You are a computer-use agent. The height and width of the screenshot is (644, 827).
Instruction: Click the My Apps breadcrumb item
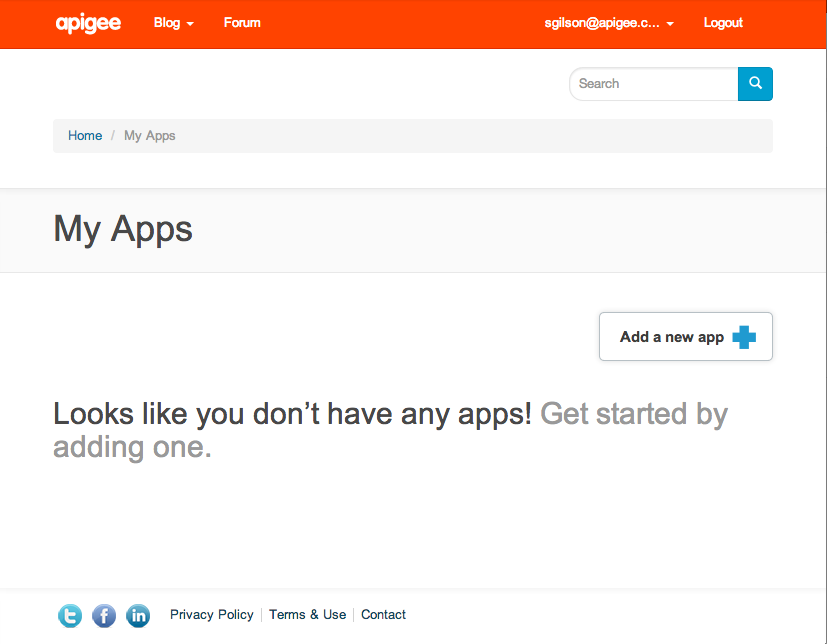click(x=150, y=136)
